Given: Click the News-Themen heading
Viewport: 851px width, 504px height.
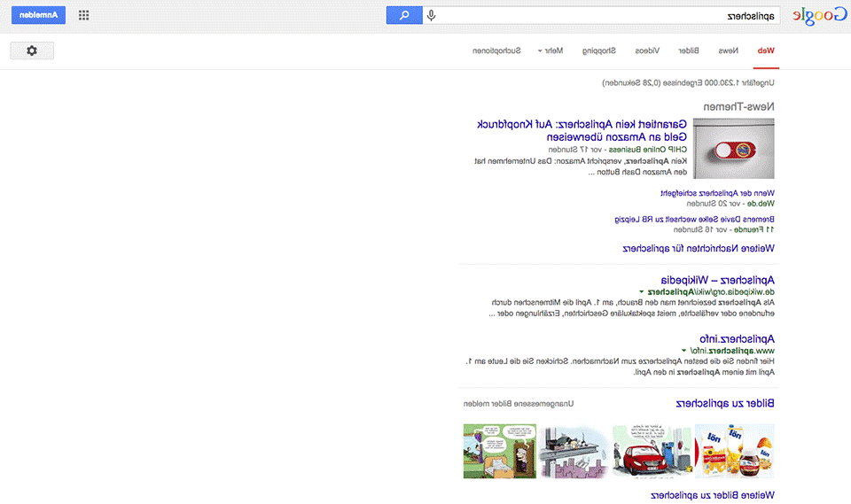Looking at the screenshot, I should click(738, 106).
